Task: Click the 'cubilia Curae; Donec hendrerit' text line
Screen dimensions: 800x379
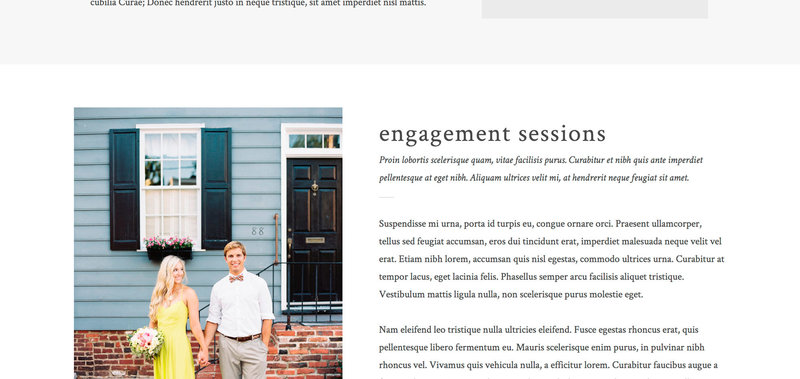Action: click(258, 4)
